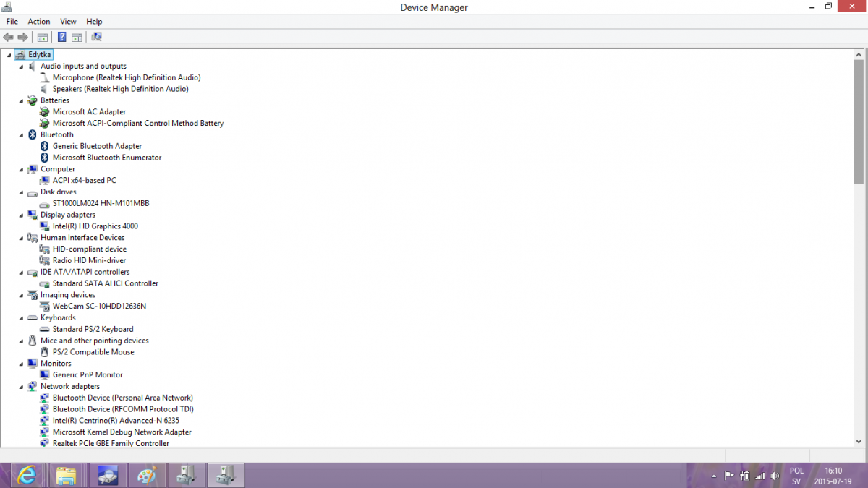
Task: Collapse the Audio inputs and outputs category
Action: [x=22, y=67]
